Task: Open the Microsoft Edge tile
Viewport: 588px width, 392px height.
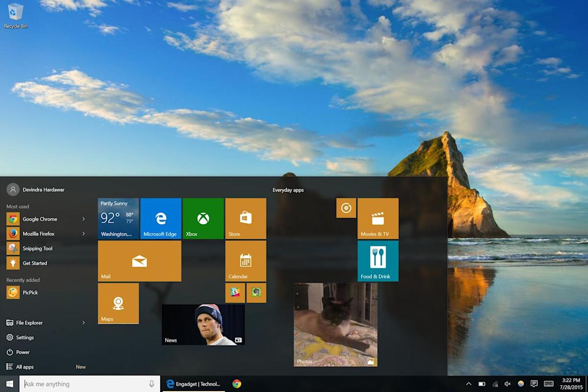Action: coord(160,218)
